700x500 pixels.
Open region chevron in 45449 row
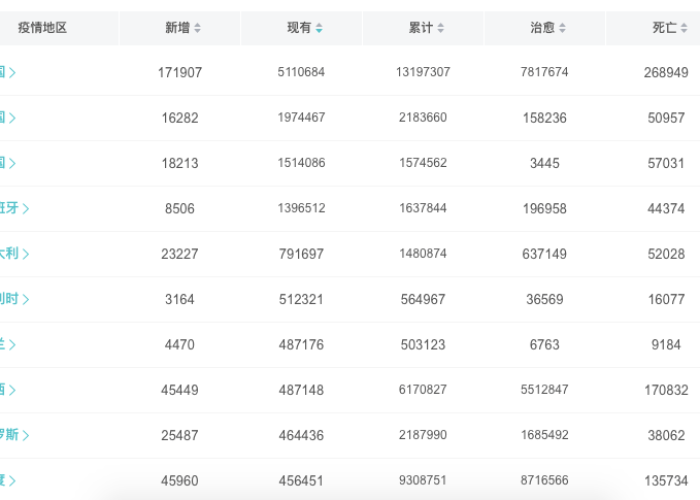[x=12, y=390]
